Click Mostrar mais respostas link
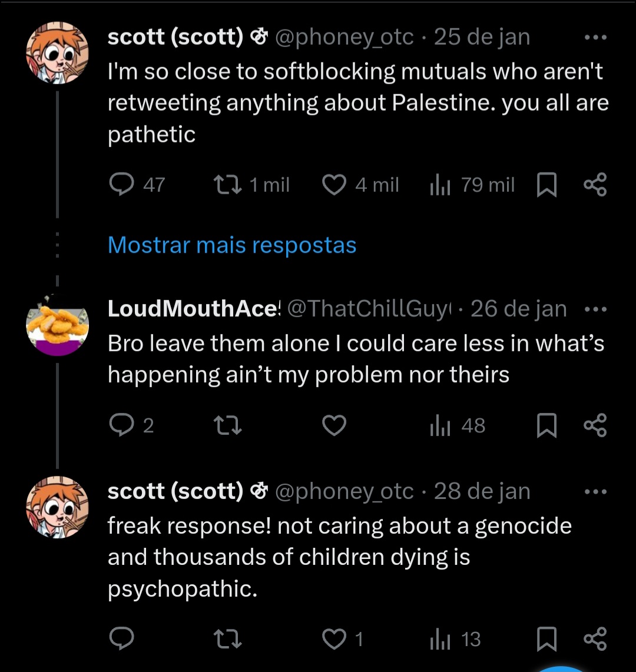This screenshot has height=672, width=636. [232, 245]
